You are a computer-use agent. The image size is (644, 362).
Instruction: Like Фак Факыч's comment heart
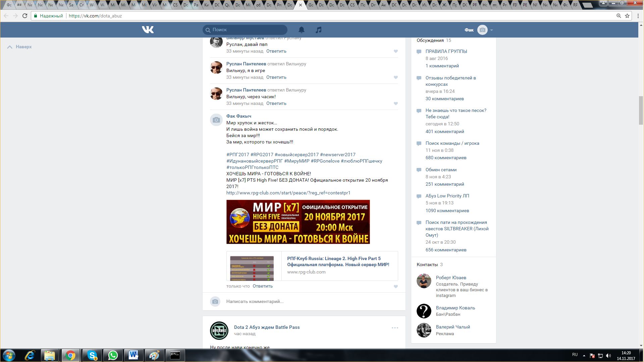coord(396,287)
